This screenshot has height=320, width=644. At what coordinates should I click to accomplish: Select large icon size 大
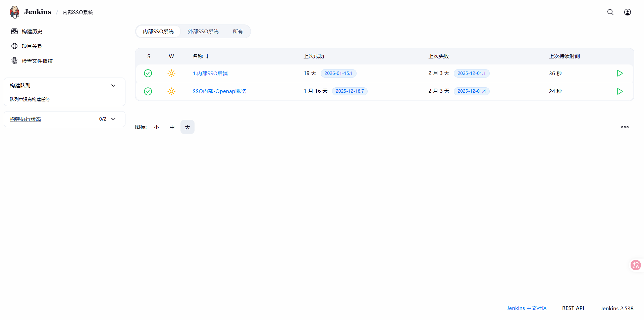click(x=187, y=127)
